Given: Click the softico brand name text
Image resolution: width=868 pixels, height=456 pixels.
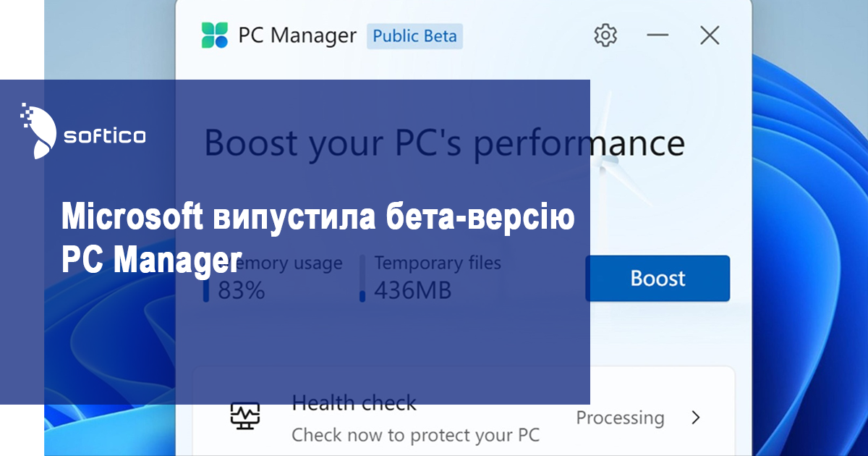Looking at the screenshot, I should pyautogui.click(x=105, y=135).
